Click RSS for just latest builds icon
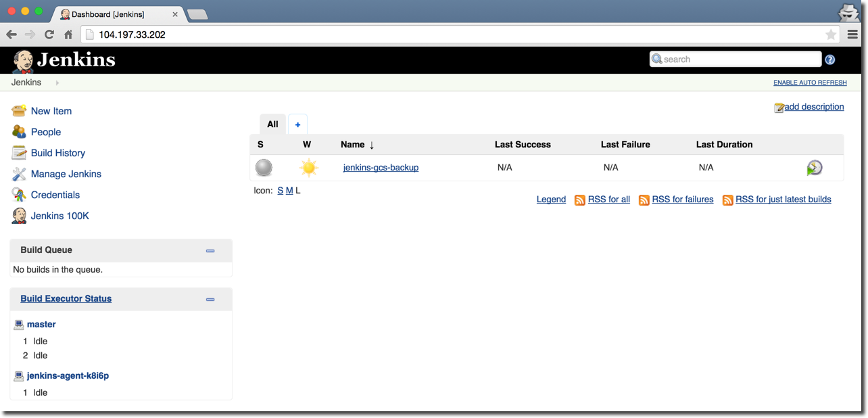The height and width of the screenshot is (418, 868). (727, 200)
